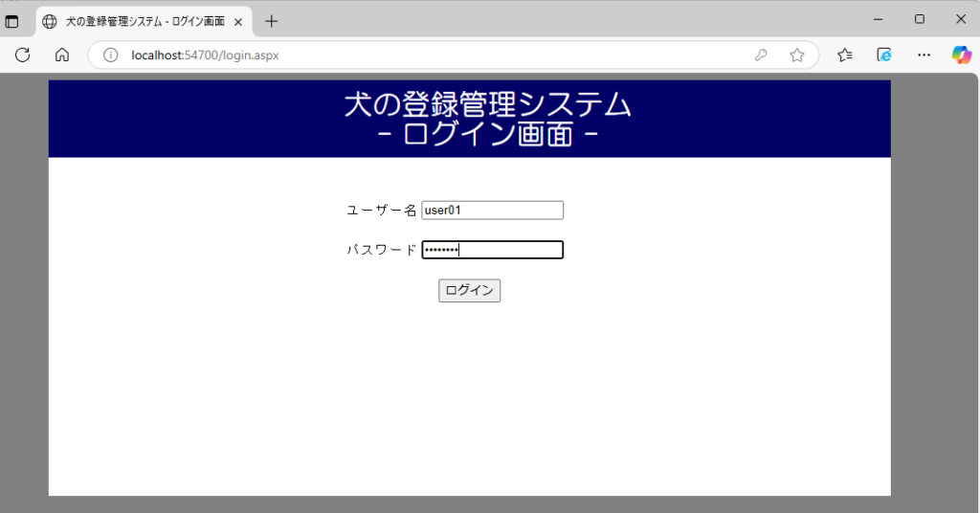Reload the page with the refresh icon
The height and width of the screenshot is (513, 980).
click(x=23, y=56)
